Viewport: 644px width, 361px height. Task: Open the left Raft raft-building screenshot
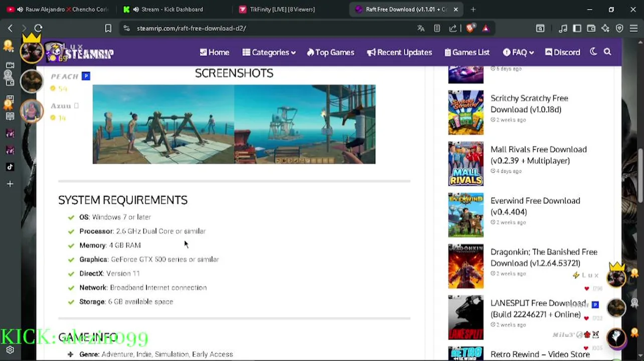click(163, 124)
